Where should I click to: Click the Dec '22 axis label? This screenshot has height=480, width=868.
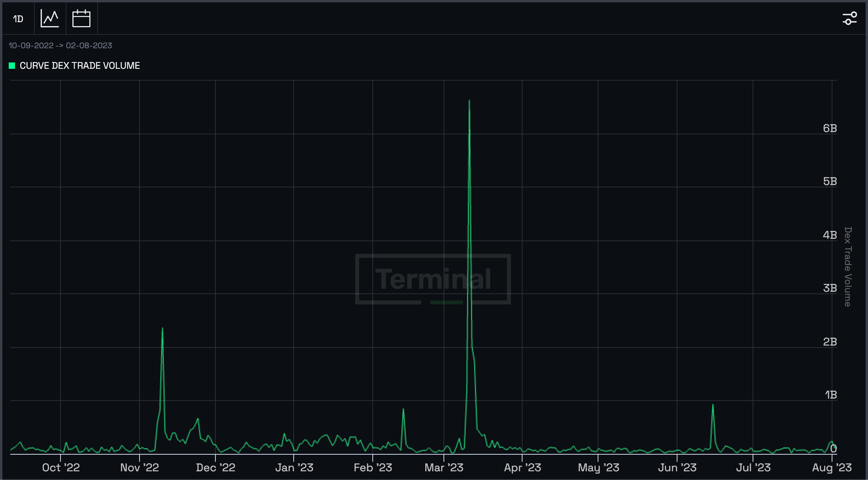pyautogui.click(x=215, y=468)
